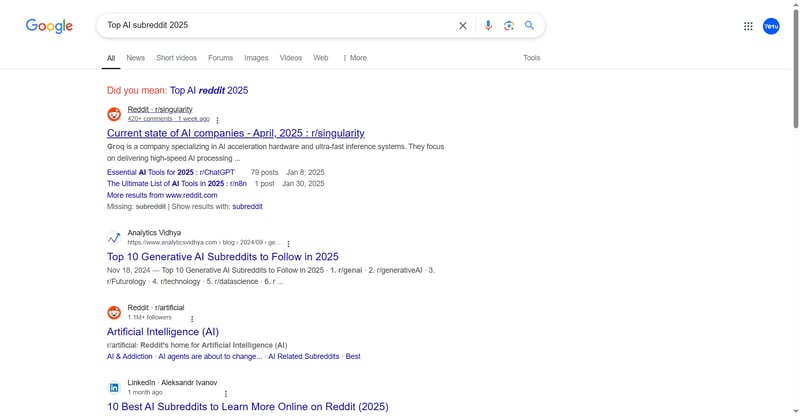Open options menu for LinkedIn result
Viewport: 800px width, 416px height.
pyautogui.click(x=226, y=394)
